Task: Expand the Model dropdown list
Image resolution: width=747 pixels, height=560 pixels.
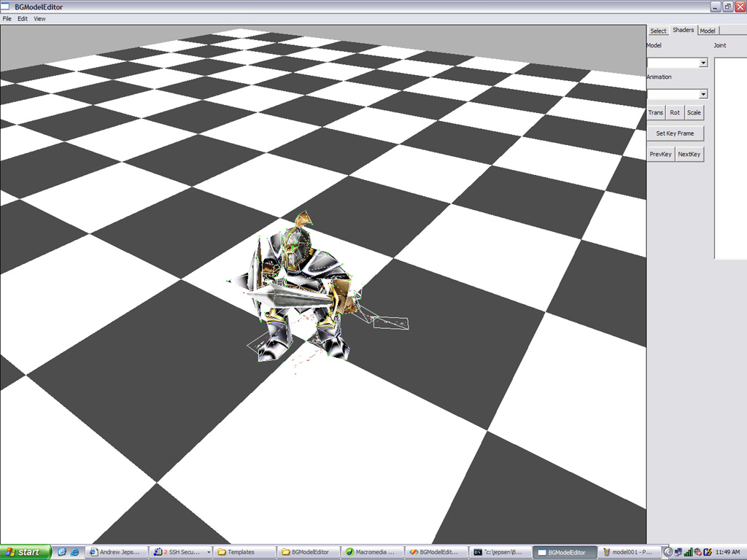Action: pyautogui.click(x=703, y=63)
